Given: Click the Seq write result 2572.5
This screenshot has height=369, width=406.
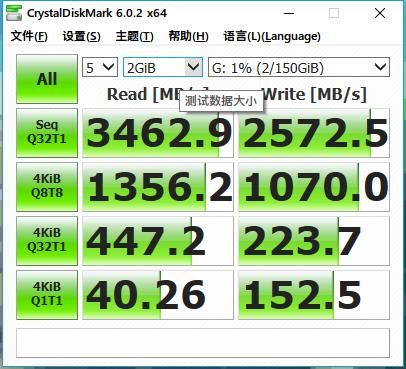Looking at the screenshot, I should click(314, 133).
